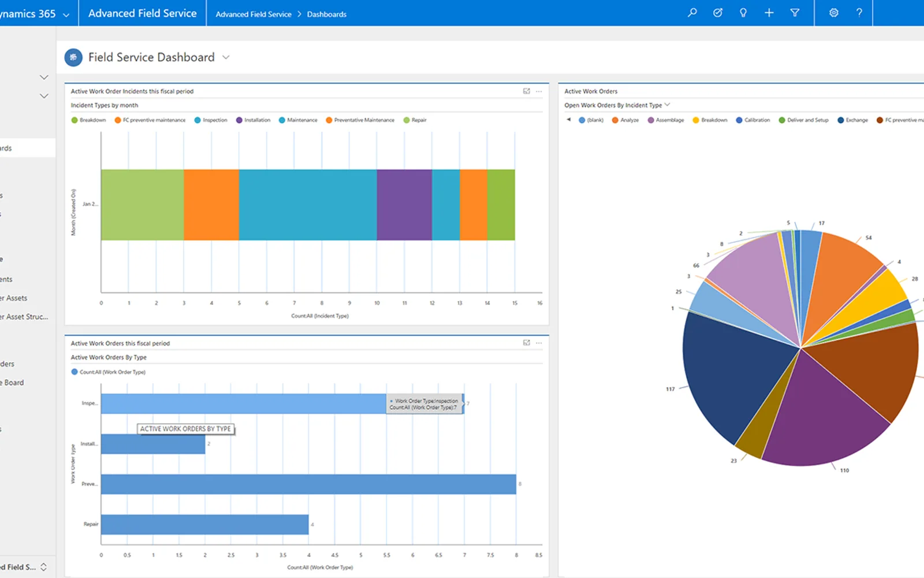Click the task flow checkmark icon
The height and width of the screenshot is (578, 924).
pyautogui.click(x=718, y=13)
